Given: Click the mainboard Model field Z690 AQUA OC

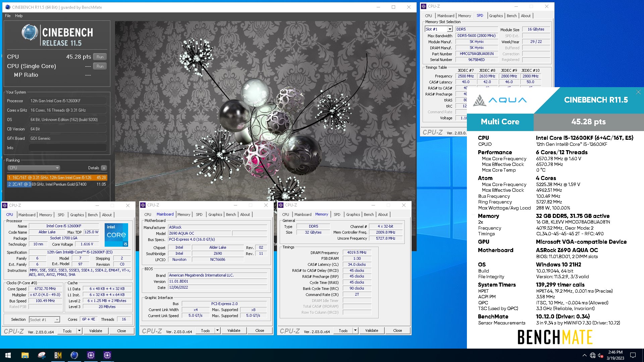Looking at the screenshot, I should (x=199, y=234).
